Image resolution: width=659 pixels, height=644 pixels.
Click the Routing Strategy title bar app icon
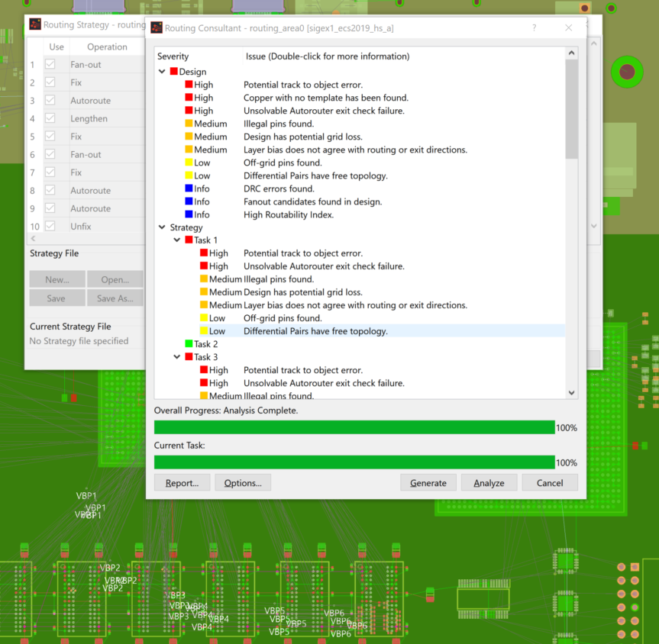[x=35, y=24]
